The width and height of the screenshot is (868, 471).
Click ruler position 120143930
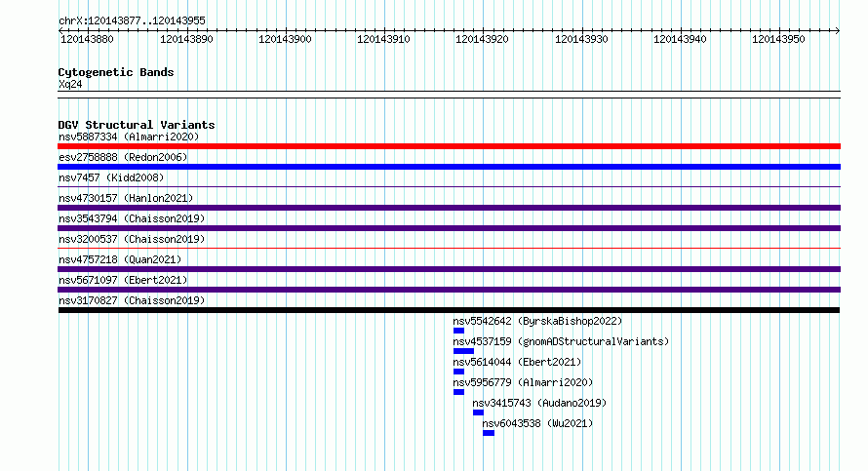pos(581,39)
